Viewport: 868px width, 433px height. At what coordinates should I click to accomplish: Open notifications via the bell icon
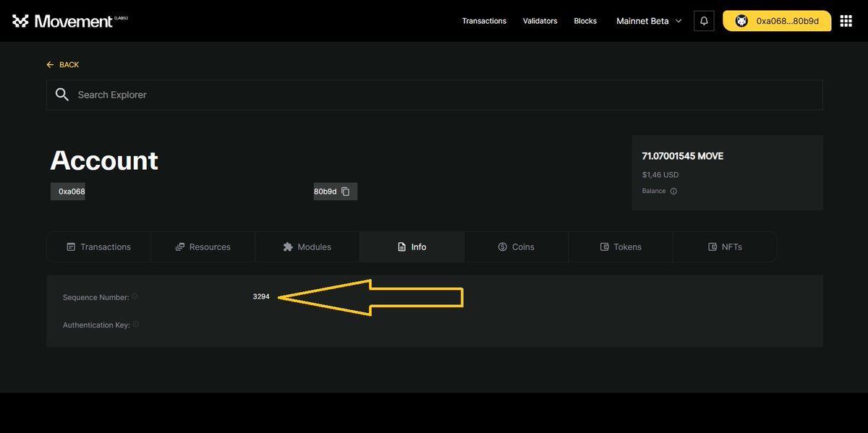click(x=703, y=20)
